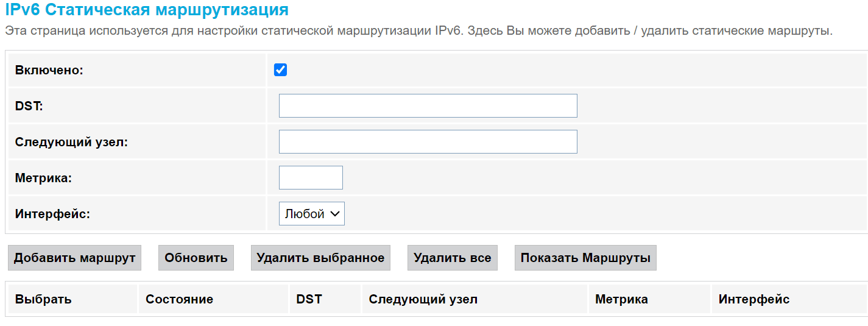
Task: Select the DST column header in routes table
Action: [309, 299]
